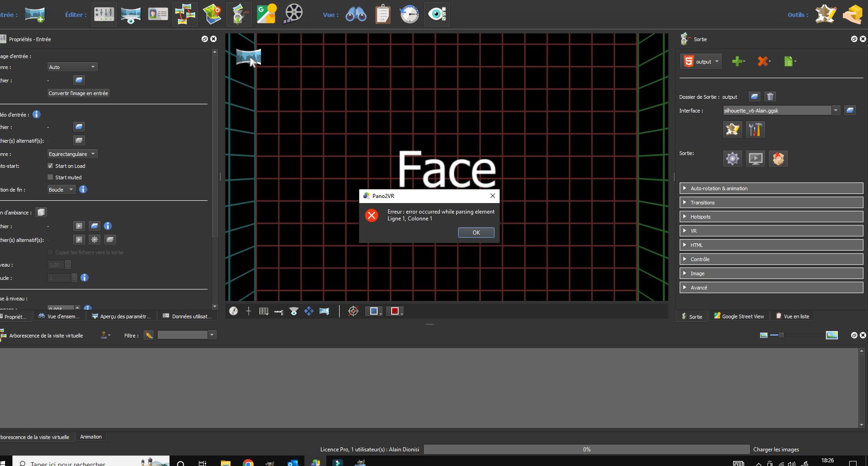Click Convertir l'image en entrée button
This screenshot has width=868, height=466.
(x=78, y=93)
